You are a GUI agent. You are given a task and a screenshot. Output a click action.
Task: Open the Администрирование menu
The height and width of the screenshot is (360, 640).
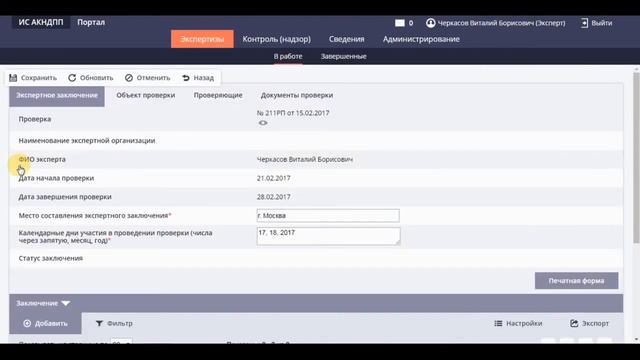click(x=421, y=39)
